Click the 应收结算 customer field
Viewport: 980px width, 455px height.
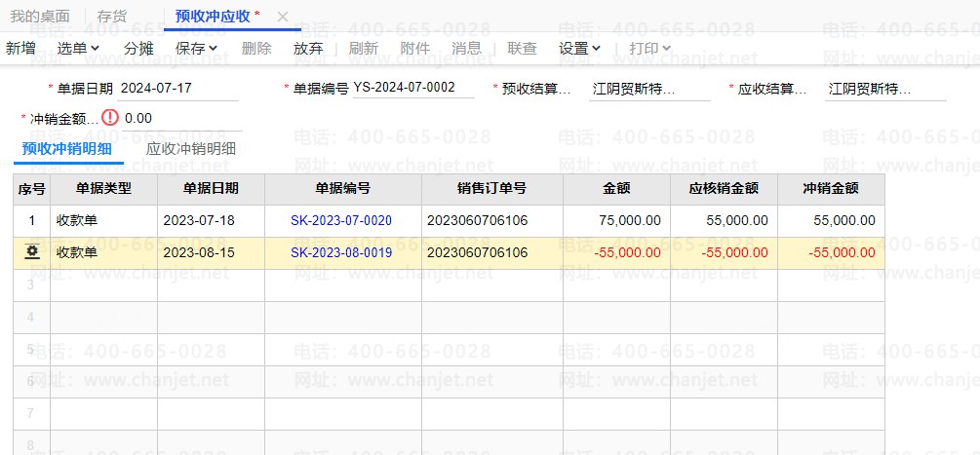pyautogui.click(x=885, y=89)
